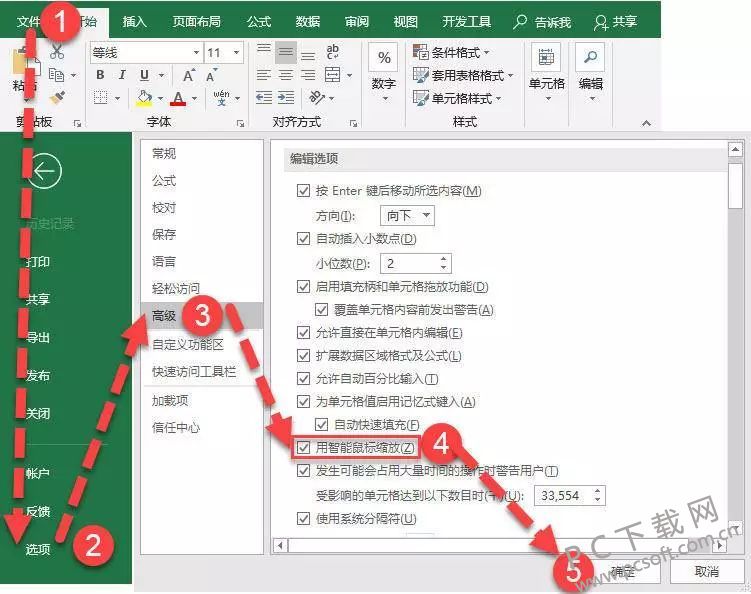Click the 小位数 value field
751x594 pixels.
click(410, 263)
